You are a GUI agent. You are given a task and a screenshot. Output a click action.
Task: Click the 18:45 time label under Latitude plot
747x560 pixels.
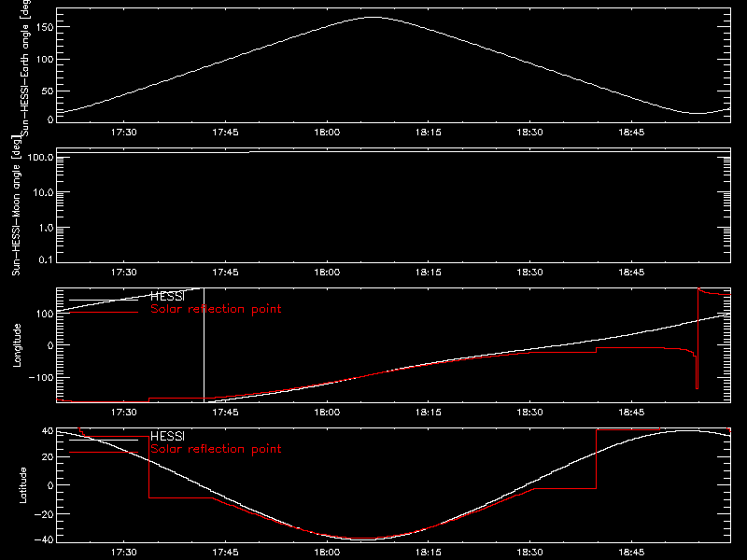coord(631,552)
